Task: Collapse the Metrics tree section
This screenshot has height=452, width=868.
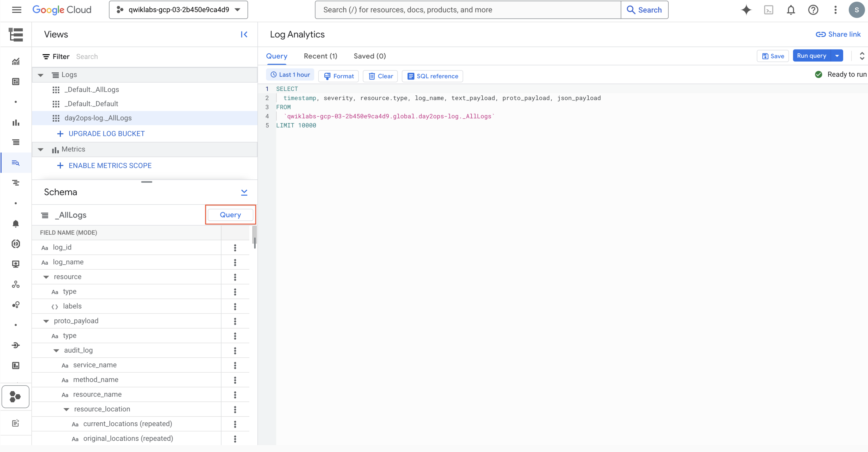Action: click(40, 149)
